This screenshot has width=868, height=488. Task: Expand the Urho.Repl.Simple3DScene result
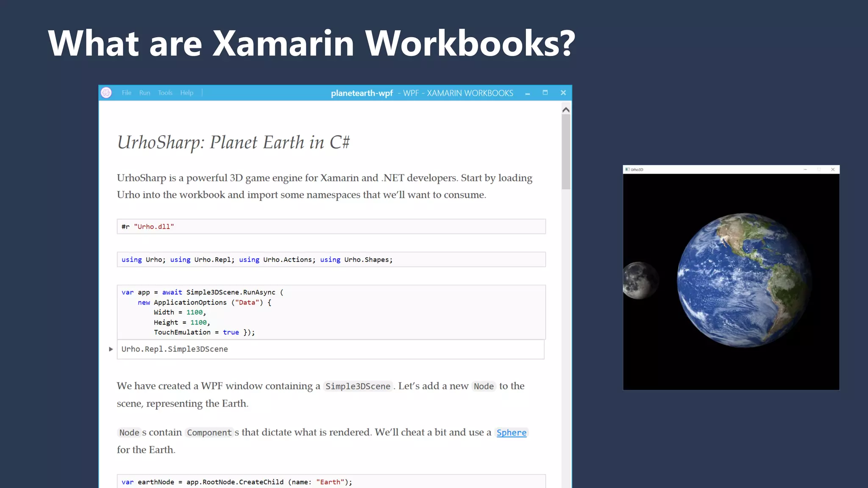pyautogui.click(x=111, y=349)
